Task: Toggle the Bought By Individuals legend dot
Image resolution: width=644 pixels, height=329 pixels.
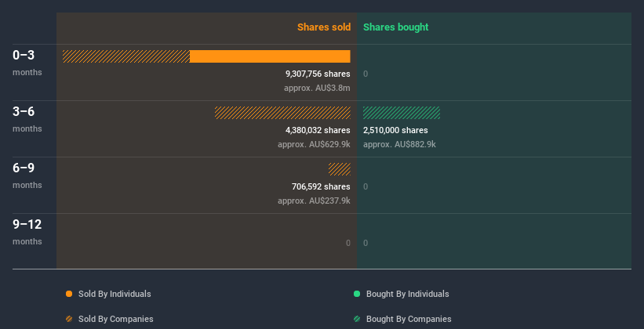Action: 357,294
